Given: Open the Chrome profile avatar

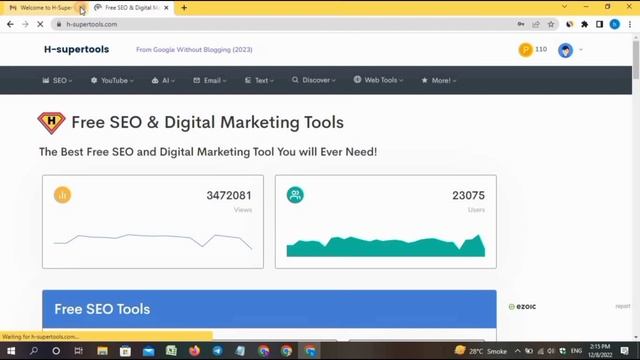Looking at the screenshot, I should coord(615,24).
